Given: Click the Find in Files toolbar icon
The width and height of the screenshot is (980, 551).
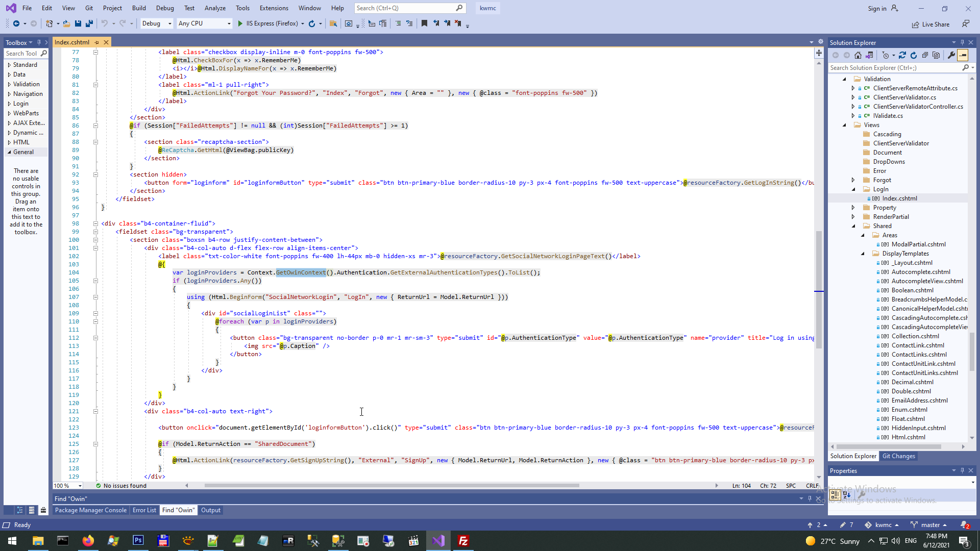Looking at the screenshot, I should tap(333, 23).
